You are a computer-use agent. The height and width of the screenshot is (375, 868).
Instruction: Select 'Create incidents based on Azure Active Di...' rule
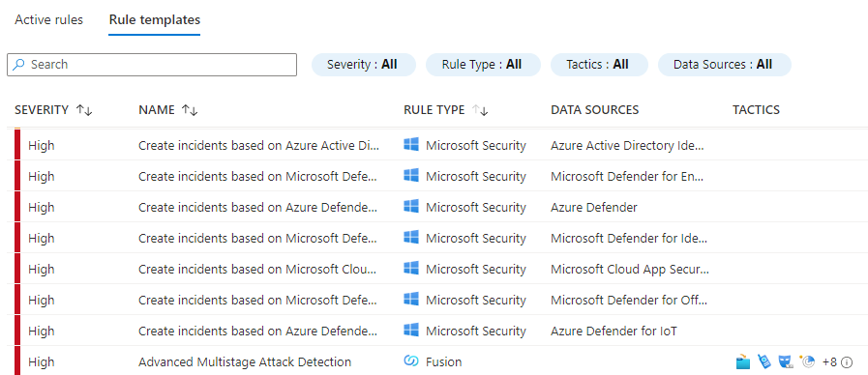259,146
